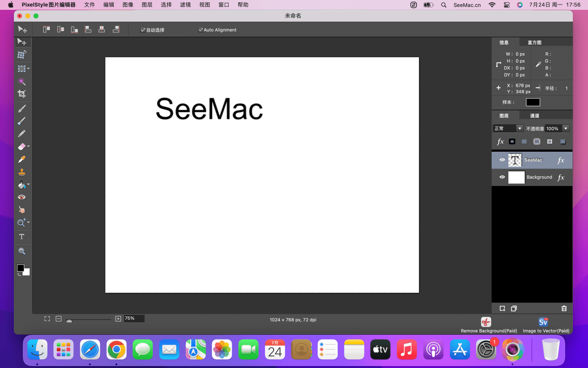This screenshot has height=368, width=588.
Task: Click the black foreground color swatch
Action: pyautogui.click(x=20, y=268)
